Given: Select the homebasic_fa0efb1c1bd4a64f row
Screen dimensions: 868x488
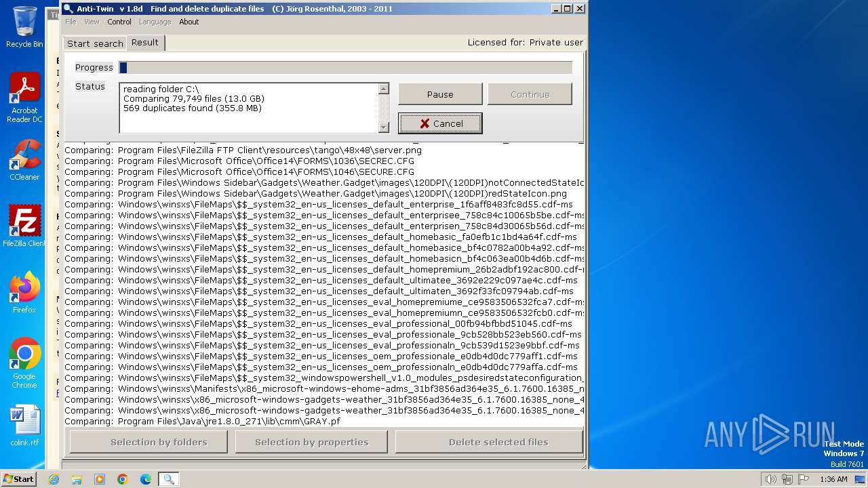Looking at the screenshot, I should pyautogui.click(x=323, y=237).
